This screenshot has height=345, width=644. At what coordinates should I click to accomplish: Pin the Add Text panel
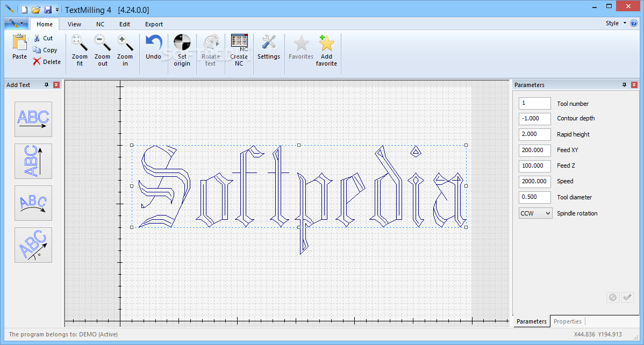point(46,84)
